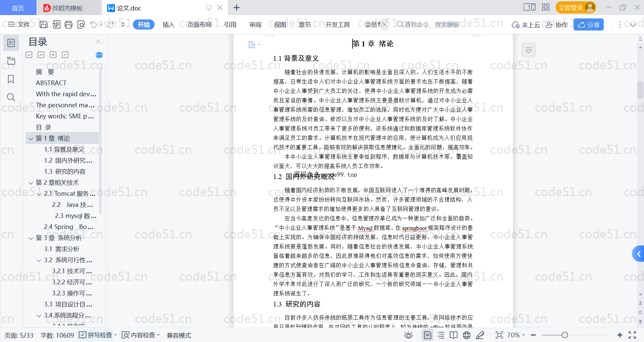Switch to outline view icon in status bar
This screenshot has width=644, height=342.
point(441,335)
